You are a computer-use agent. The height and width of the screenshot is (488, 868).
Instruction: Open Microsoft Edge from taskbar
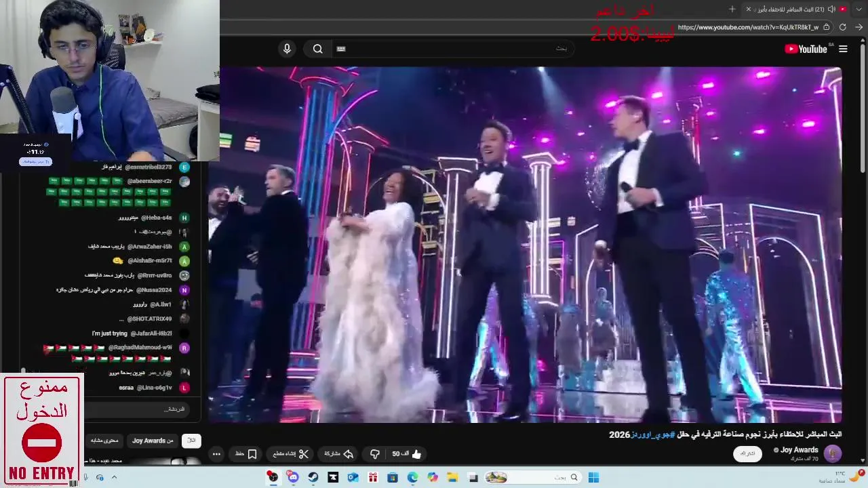tap(412, 477)
